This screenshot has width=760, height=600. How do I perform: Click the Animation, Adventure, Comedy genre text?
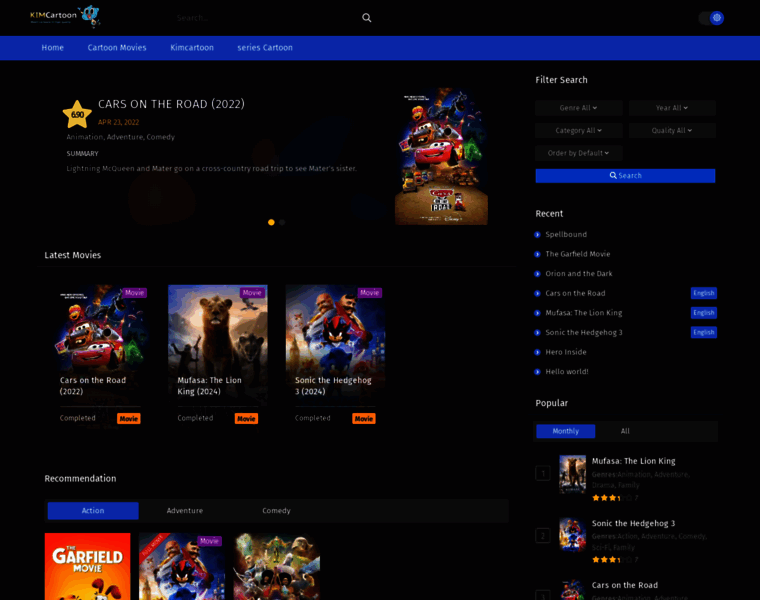point(121,137)
